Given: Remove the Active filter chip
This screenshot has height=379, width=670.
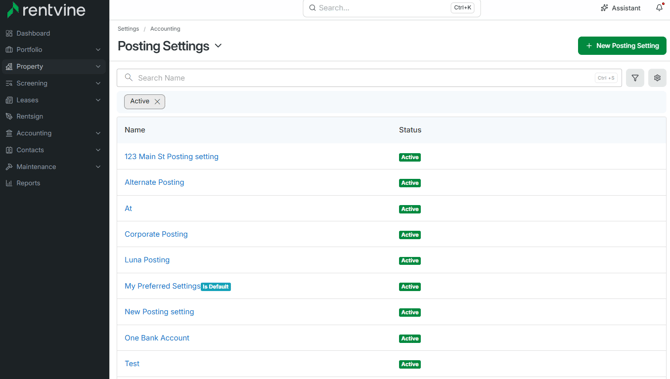Looking at the screenshot, I should pos(157,102).
